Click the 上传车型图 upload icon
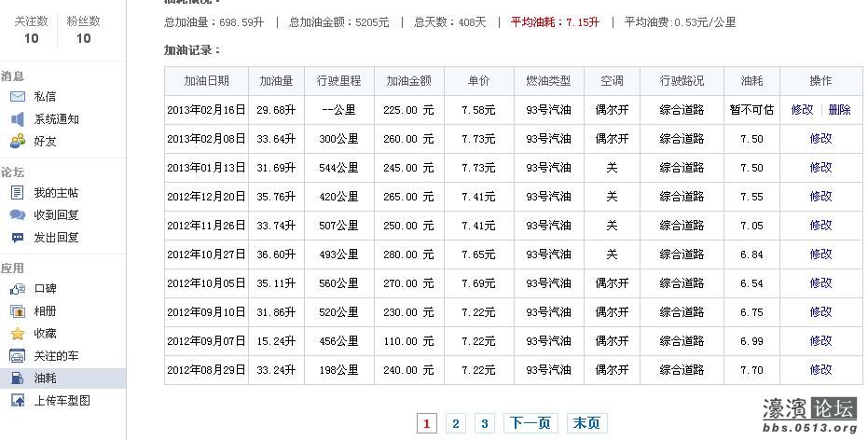 pos(18,401)
